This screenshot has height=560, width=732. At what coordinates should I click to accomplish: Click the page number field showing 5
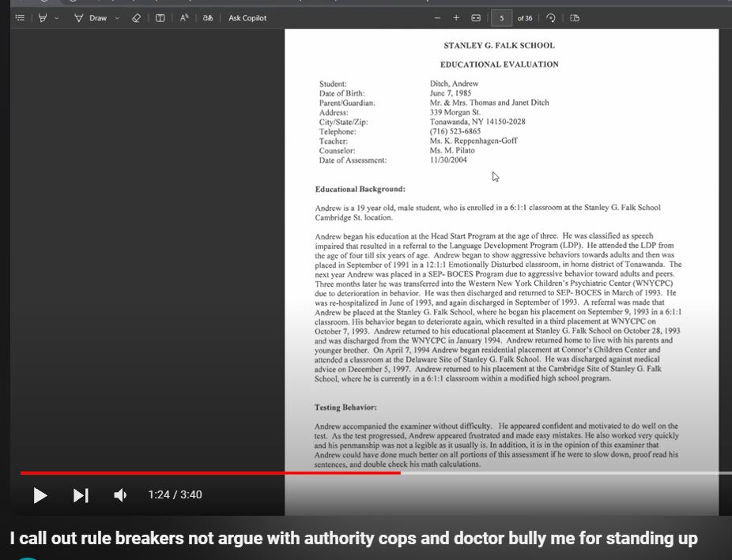(501, 18)
